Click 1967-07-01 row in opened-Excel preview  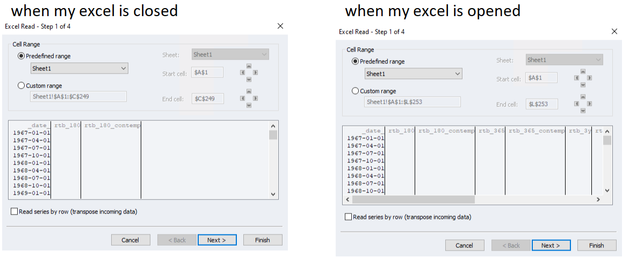(x=366, y=153)
